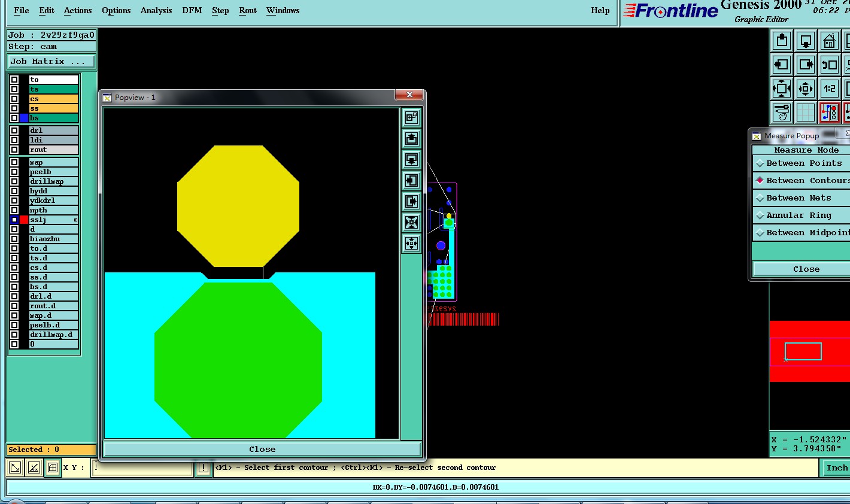Screen dimensions: 850x504
Task: Select the 'ldi' layer row
Action: 53,140
